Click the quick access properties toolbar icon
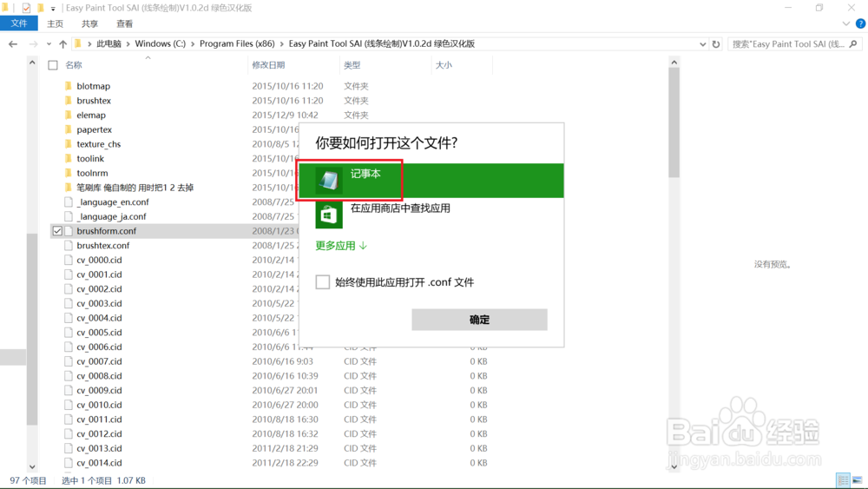Image resolution: width=868 pixels, height=489 pixels. 26,8
